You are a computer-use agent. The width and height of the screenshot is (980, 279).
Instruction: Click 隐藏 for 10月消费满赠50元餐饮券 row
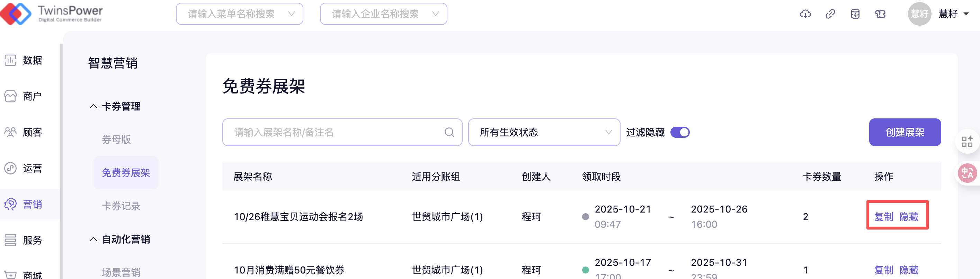click(908, 270)
